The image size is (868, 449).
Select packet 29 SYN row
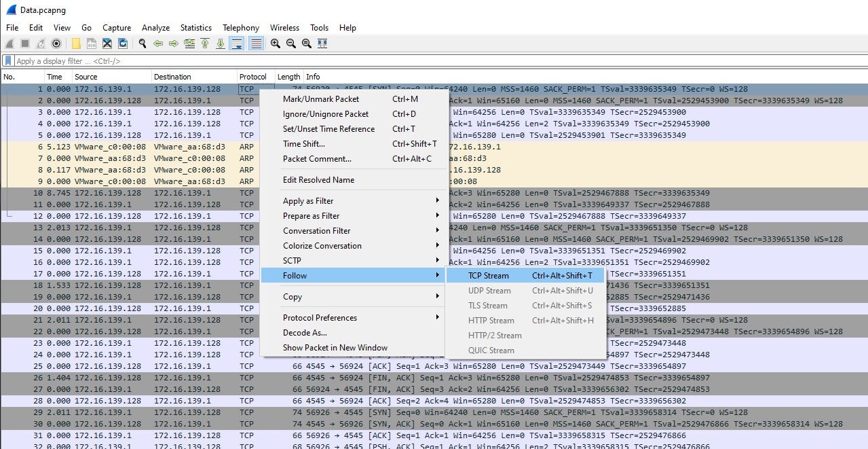pos(434,412)
